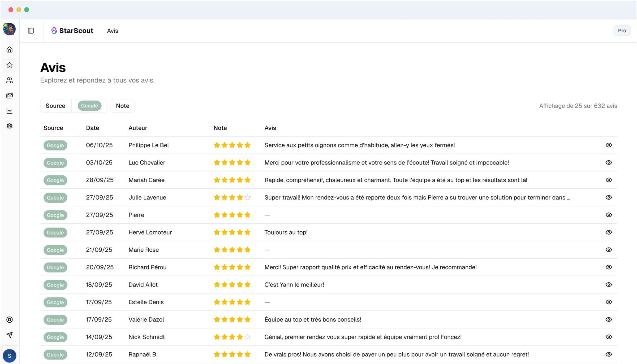
Task: Open the Home section in the sidebar
Action: coord(10,49)
